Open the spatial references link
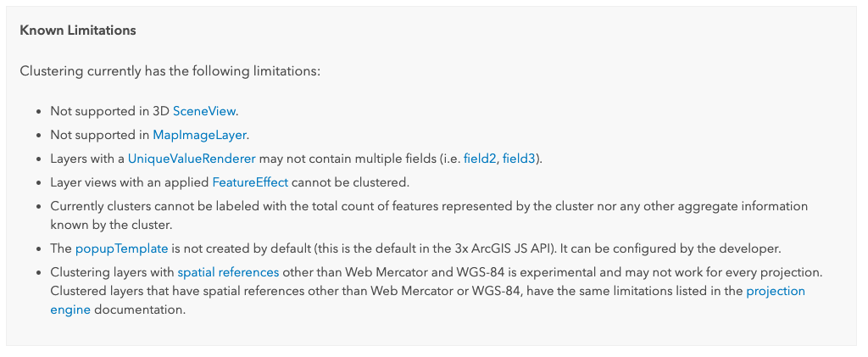The image size is (868, 357). (228, 273)
